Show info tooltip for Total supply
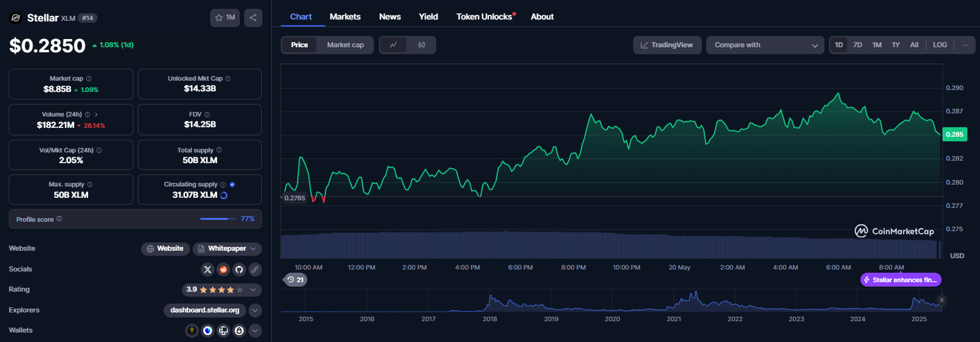Viewport: 980px width, 342px height. [x=219, y=151]
